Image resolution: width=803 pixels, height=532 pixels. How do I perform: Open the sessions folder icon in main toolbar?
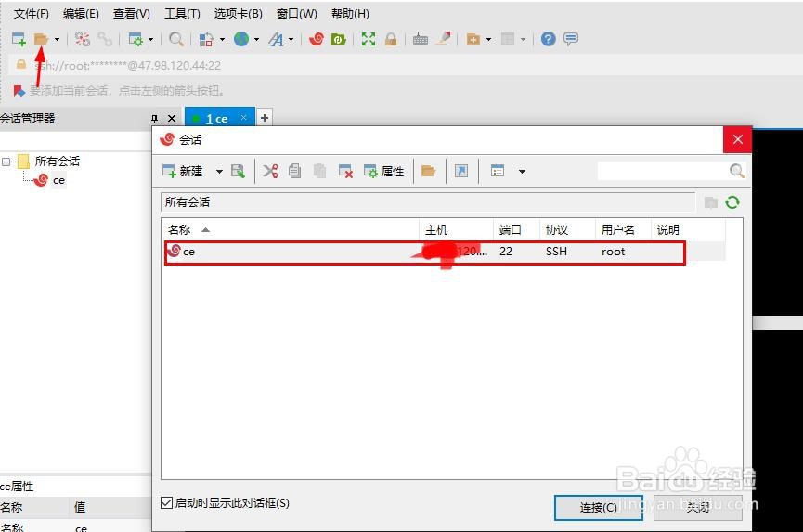tap(41, 39)
